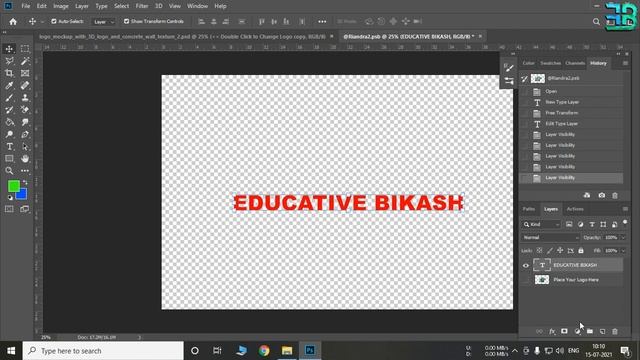The height and width of the screenshot is (360, 640).
Task: Select the Crop tool
Action: (x=9, y=73)
